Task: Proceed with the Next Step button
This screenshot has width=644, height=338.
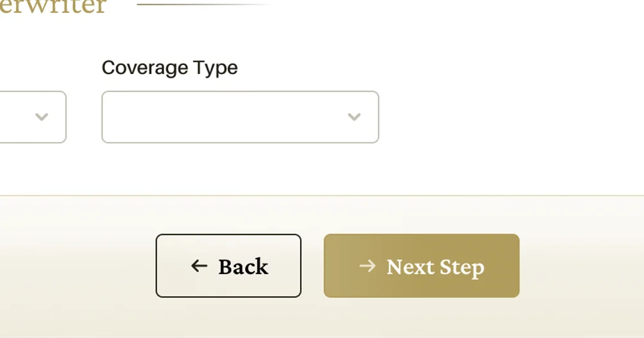Action: (x=421, y=266)
